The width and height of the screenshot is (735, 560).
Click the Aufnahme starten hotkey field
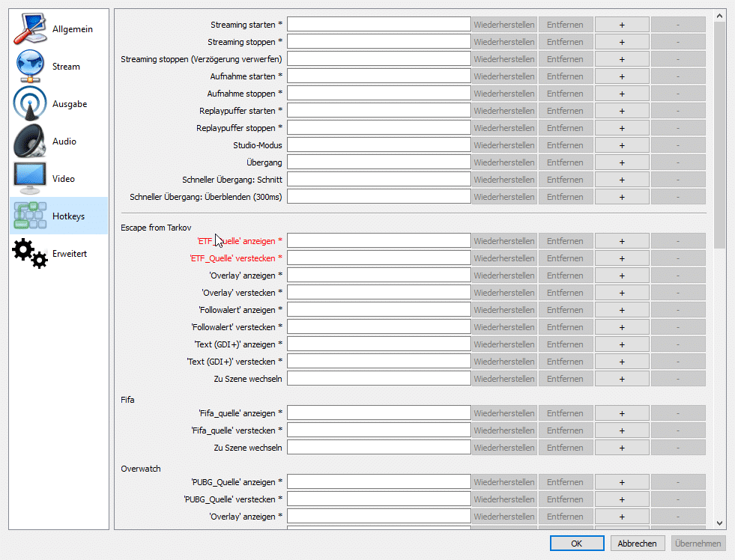click(x=378, y=76)
